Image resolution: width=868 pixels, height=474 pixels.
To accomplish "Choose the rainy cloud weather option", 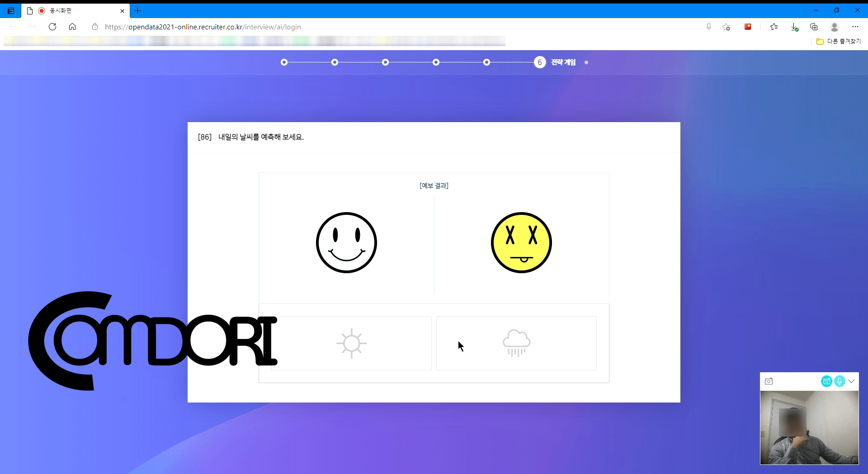I will (516, 343).
